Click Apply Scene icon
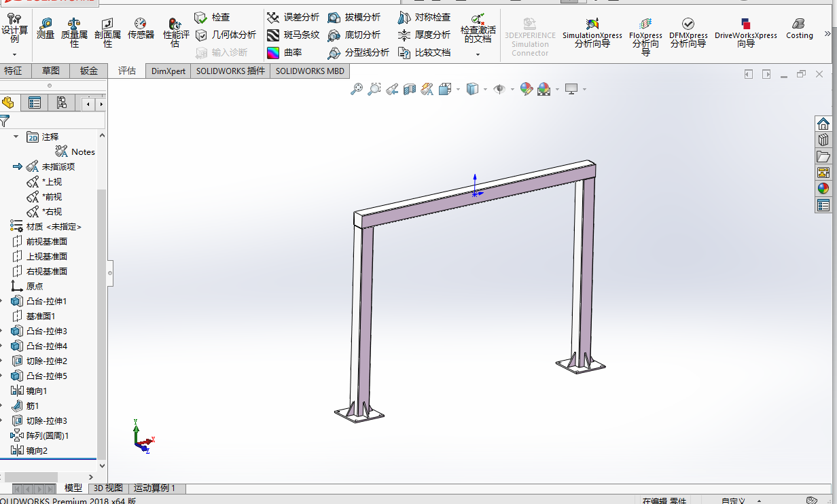Image resolution: width=837 pixels, height=504 pixels. point(544,89)
